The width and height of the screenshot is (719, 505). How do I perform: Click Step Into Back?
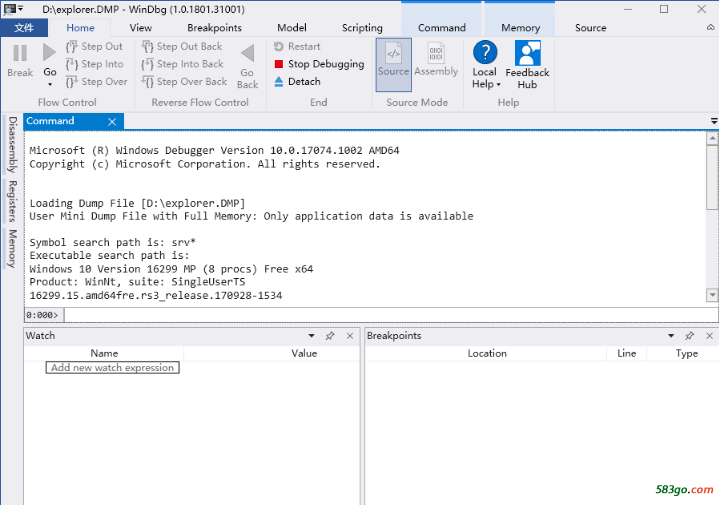tap(183, 64)
